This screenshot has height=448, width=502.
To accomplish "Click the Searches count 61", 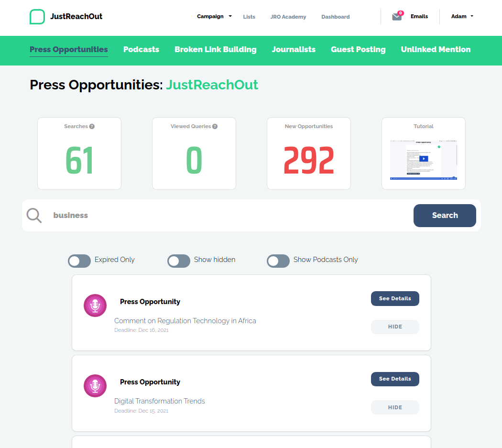I will click(x=79, y=160).
